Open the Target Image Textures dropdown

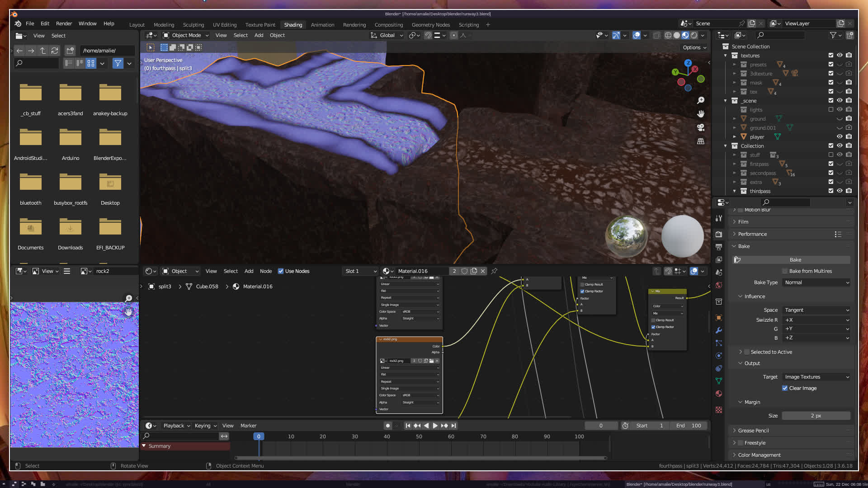(816, 377)
